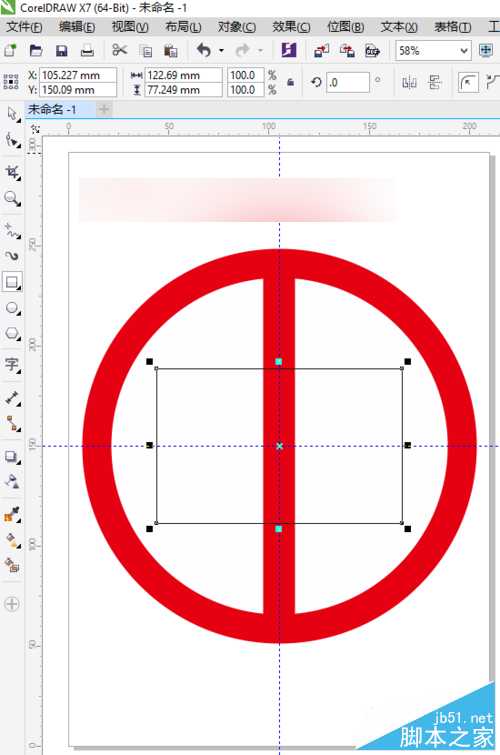Select the Shape tool
Image resolution: width=500 pixels, height=755 pixels.
point(12,140)
